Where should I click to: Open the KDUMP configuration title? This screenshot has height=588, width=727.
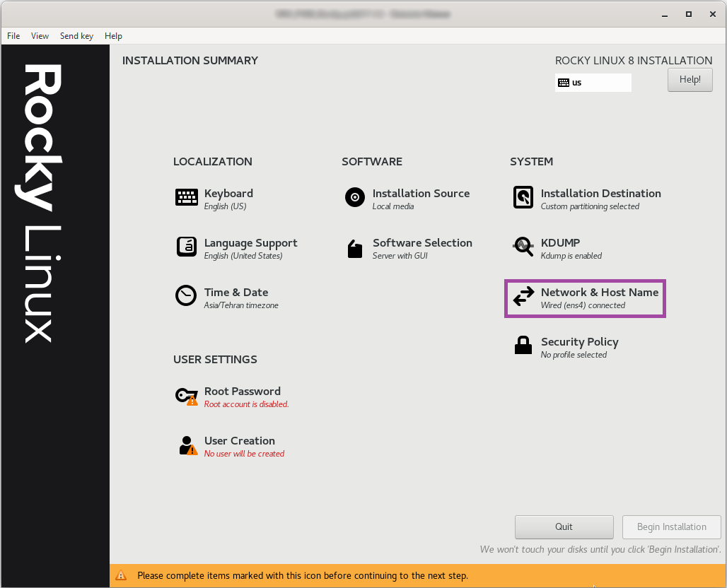560,243
